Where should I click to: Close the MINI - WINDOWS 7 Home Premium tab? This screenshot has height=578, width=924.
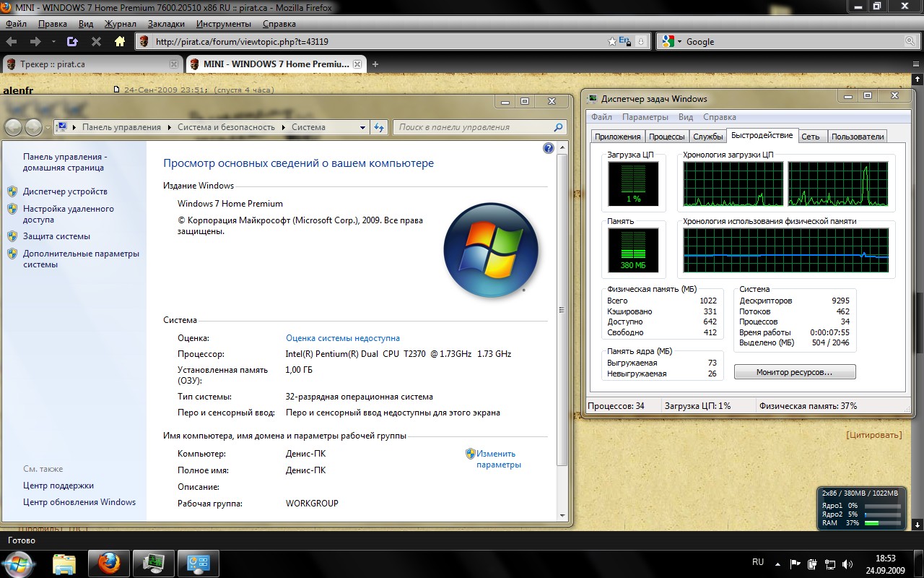click(x=357, y=64)
